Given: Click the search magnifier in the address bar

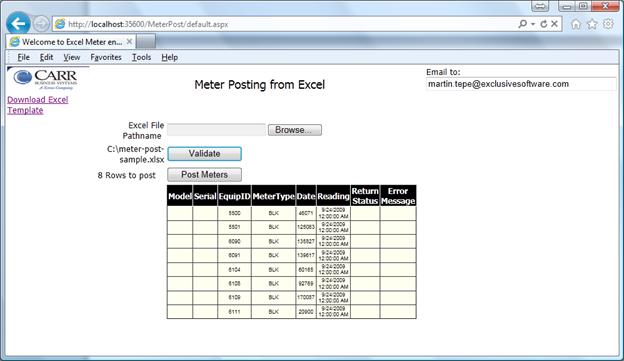Looking at the screenshot, I should coord(523,24).
